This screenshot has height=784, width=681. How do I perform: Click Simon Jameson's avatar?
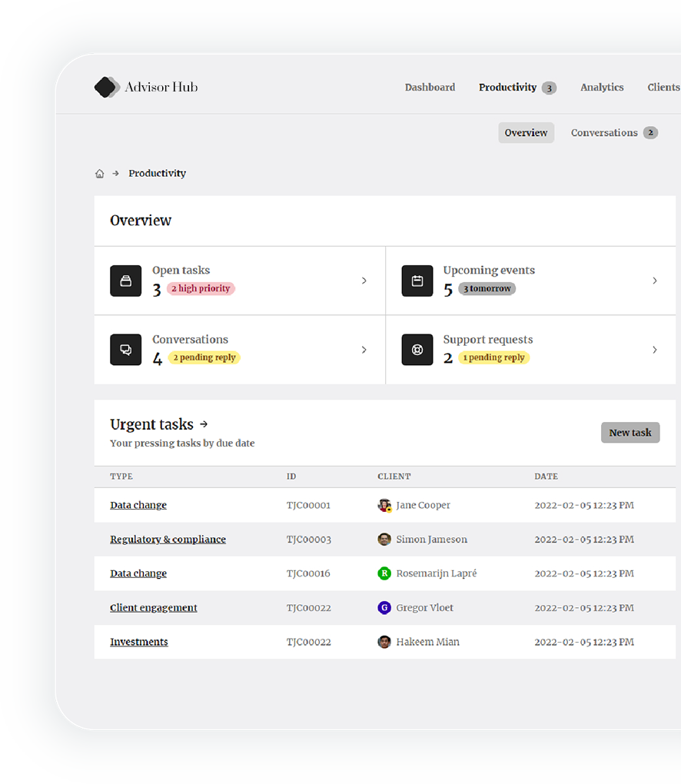tap(384, 540)
